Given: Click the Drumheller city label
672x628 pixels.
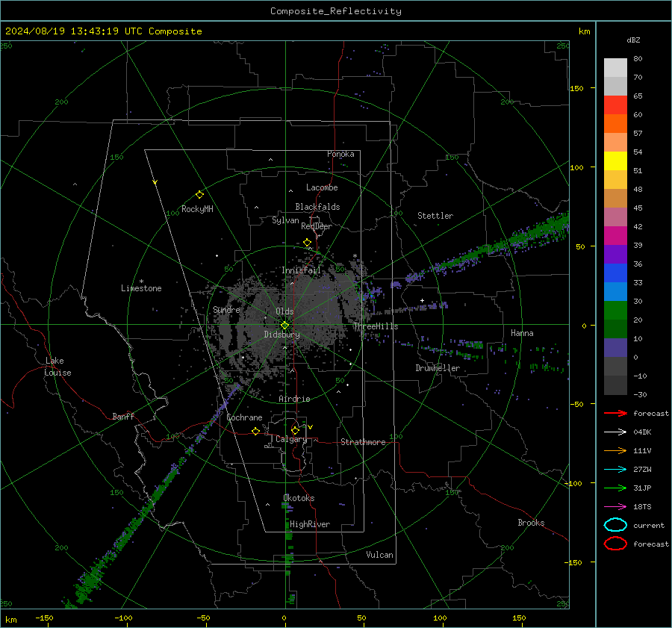Looking at the screenshot, I should coord(438,368).
